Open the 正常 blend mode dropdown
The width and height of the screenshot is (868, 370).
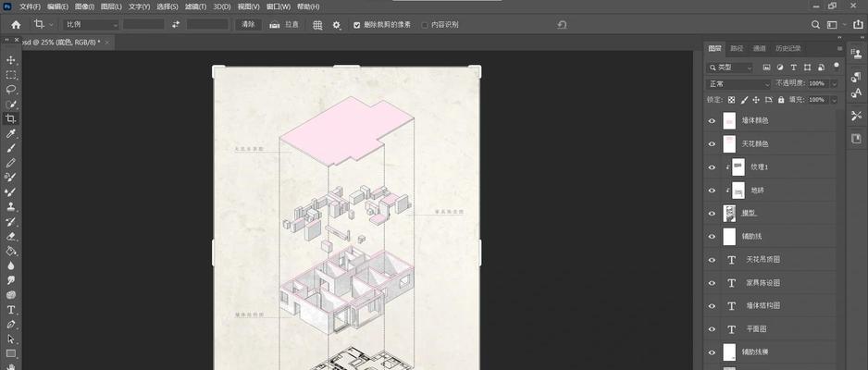738,83
